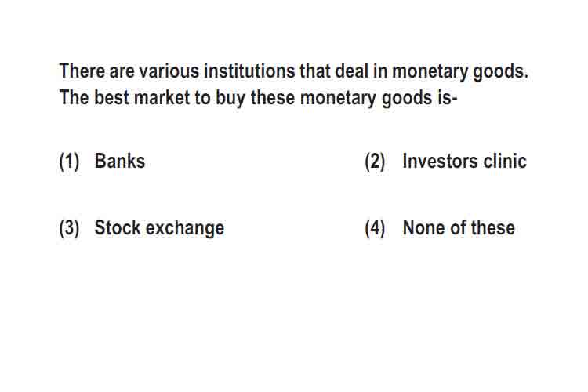The image size is (588, 392).
Task: Select the Banks answer option
Action: (120, 161)
